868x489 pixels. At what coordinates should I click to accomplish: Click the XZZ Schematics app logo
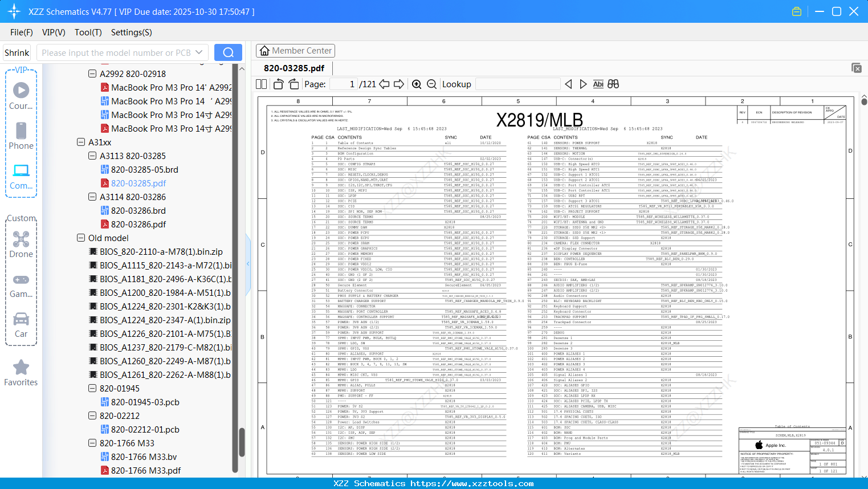(x=14, y=11)
